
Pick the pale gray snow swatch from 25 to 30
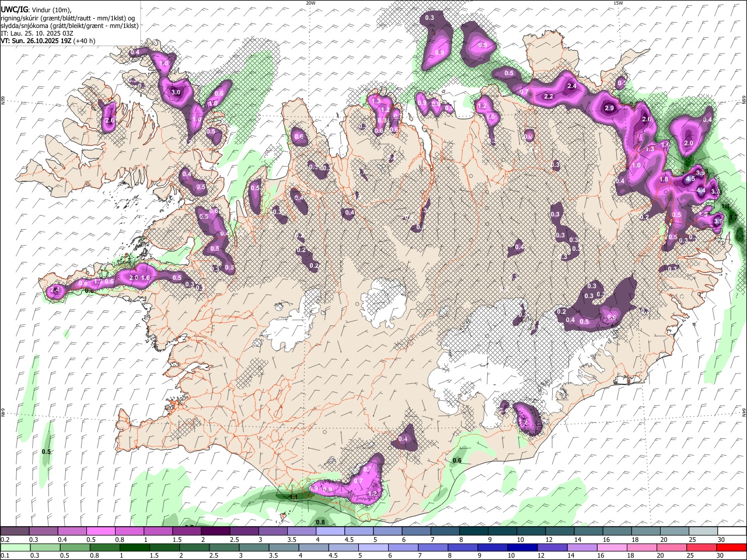pyautogui.click(x=704, y=531)
